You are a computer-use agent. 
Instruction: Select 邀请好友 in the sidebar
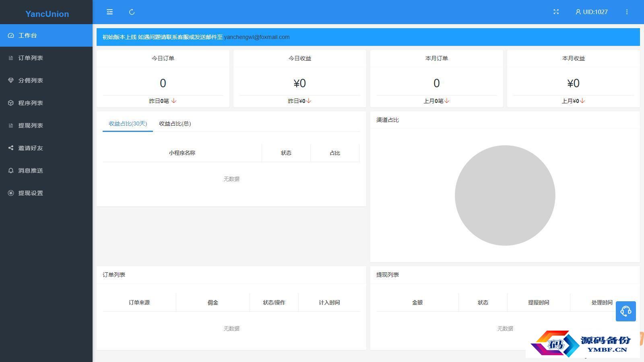pyautogui.click(x=46, y=148)
